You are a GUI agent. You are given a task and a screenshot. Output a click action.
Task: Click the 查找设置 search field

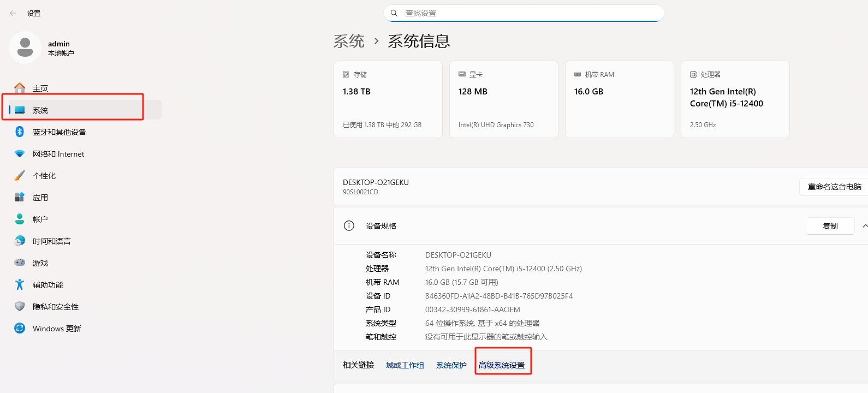pos(524,13)
